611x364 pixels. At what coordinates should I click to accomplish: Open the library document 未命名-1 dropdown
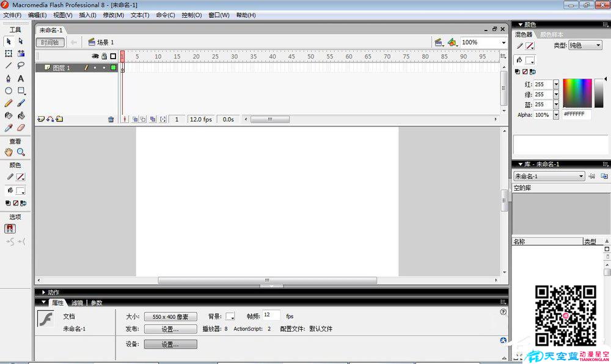click(x=549, y=177)
